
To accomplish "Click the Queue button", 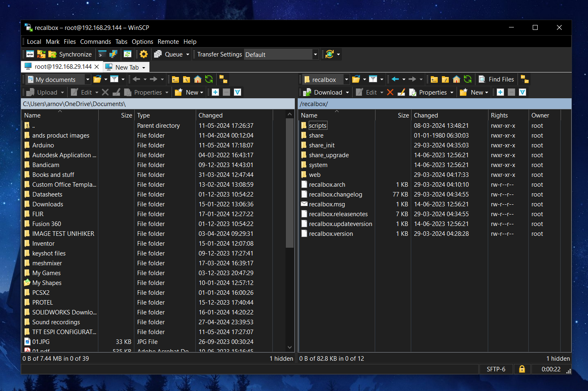I will (168, 54).
